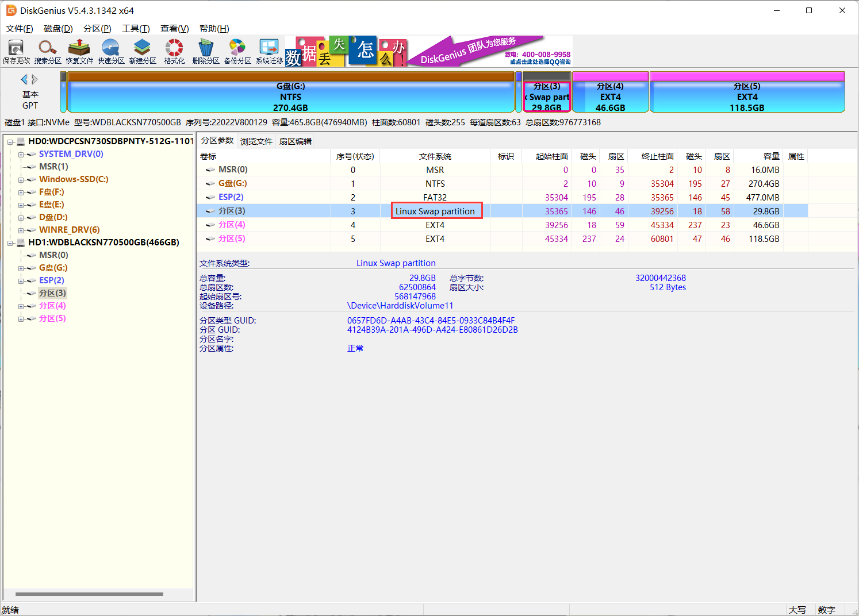
Task: Open the 磁盘(D) menu
Action: coord(58,29)
